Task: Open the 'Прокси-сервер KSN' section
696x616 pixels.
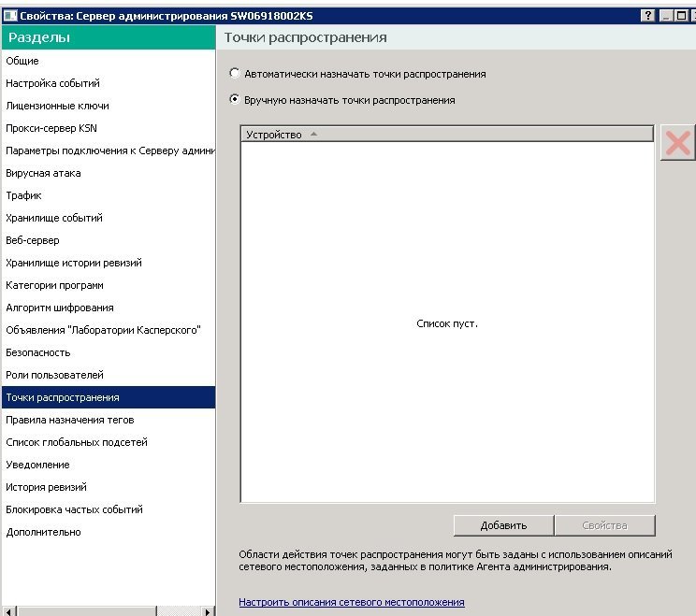Action: point(109,128)
